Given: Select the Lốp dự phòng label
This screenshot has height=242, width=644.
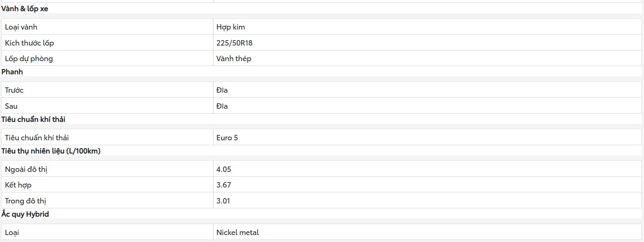Looking at the screenshot, I should [29, 59].
